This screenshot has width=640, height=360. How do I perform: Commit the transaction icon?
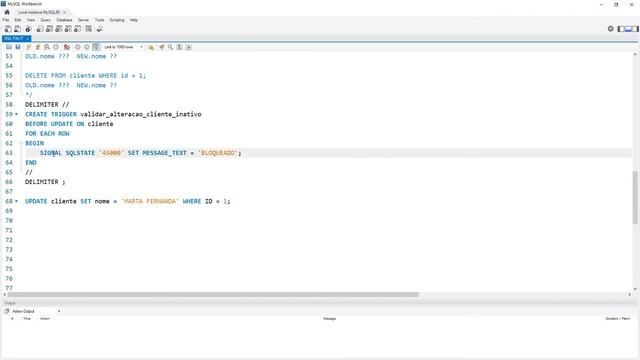[78, 47]
